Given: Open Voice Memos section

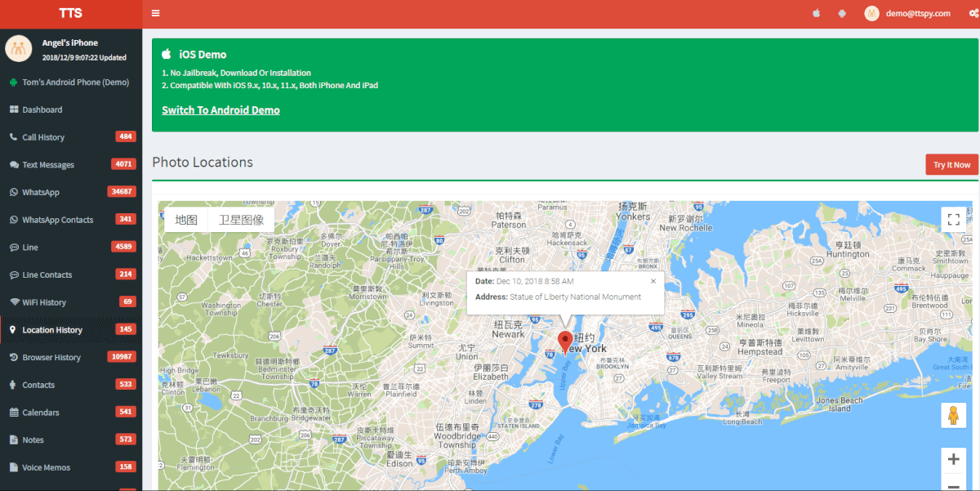Looking at the screenshot, I should click(71, 467).
